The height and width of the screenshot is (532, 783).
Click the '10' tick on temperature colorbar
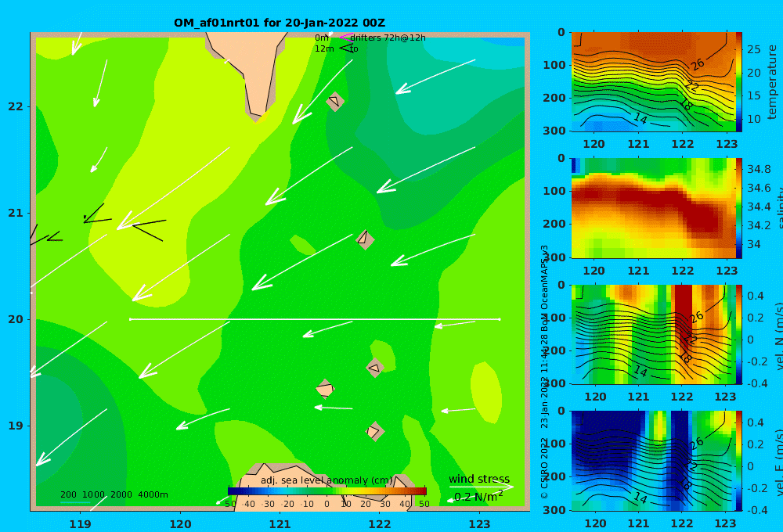(x=753, y=119)
